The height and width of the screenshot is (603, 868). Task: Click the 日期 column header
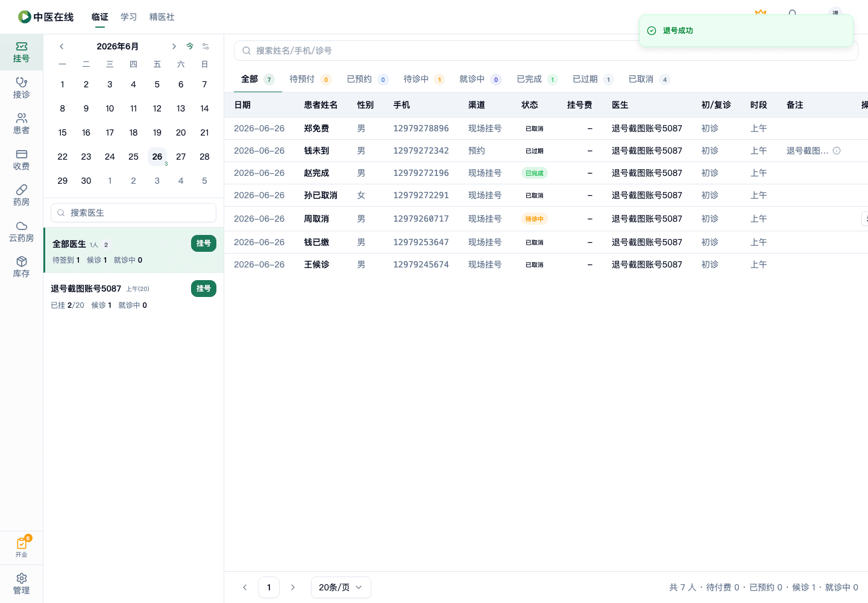point(242,105)
